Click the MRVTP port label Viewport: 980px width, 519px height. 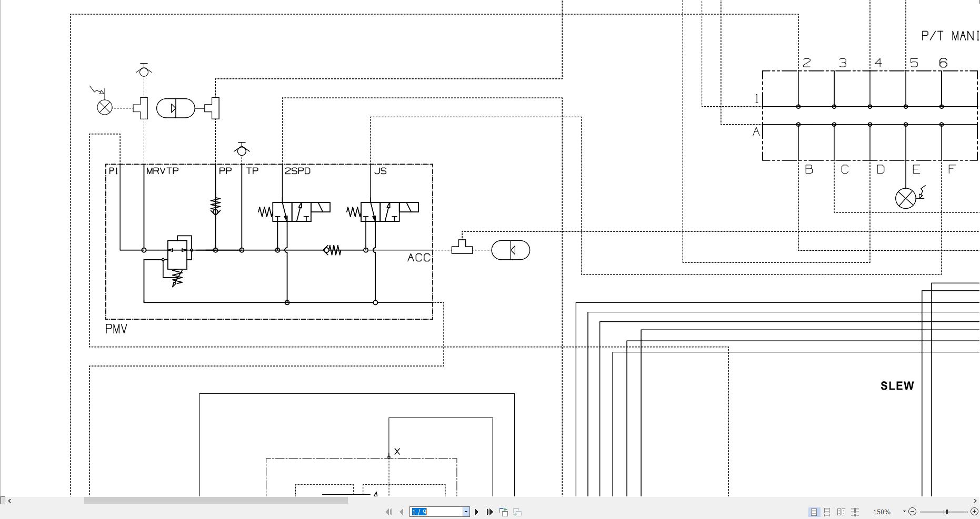point(163,171)
